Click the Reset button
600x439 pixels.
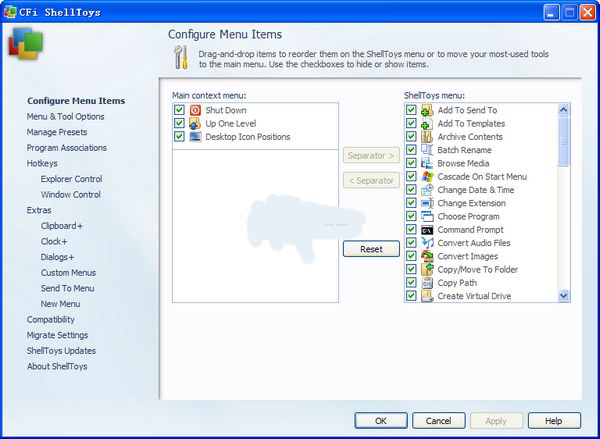click(x=371, y=249)
